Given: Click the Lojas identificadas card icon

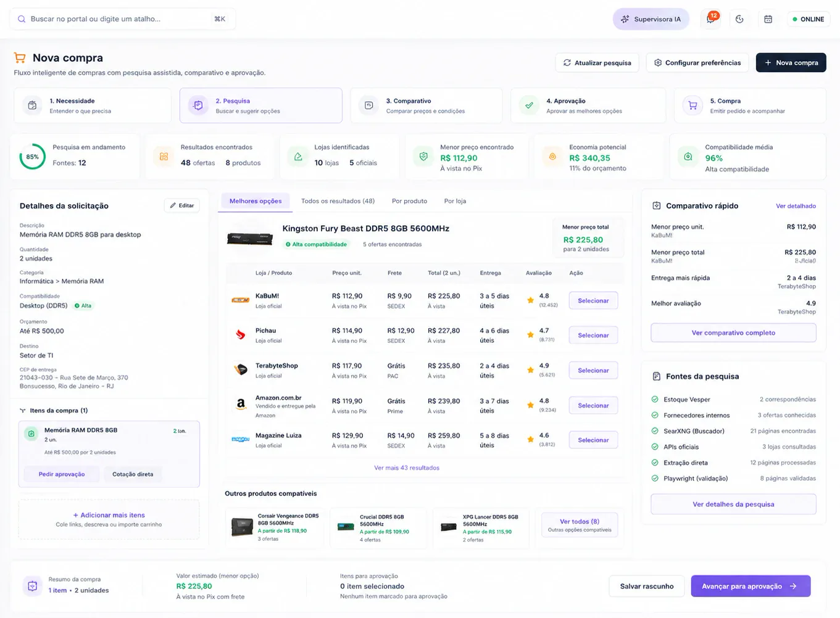Looking at the screenshot, I should pyautogui.click(x=298, y=157).
